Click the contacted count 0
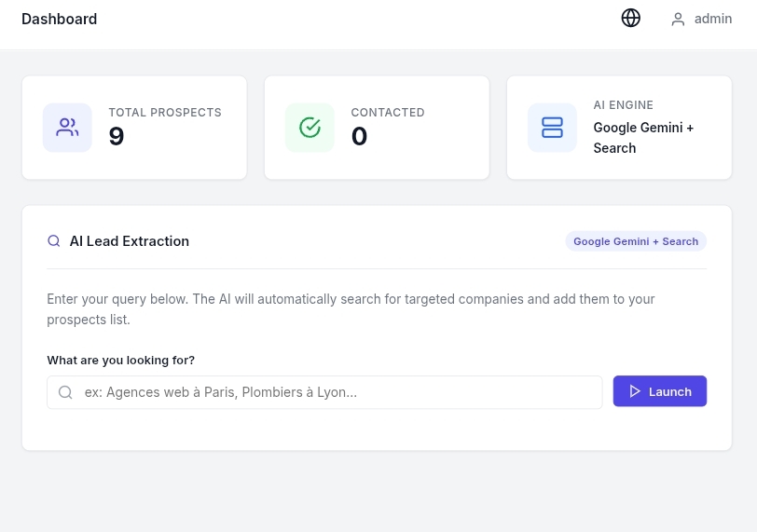The width and height of the screenshot is (757, 532). click(x=359, y=136)
